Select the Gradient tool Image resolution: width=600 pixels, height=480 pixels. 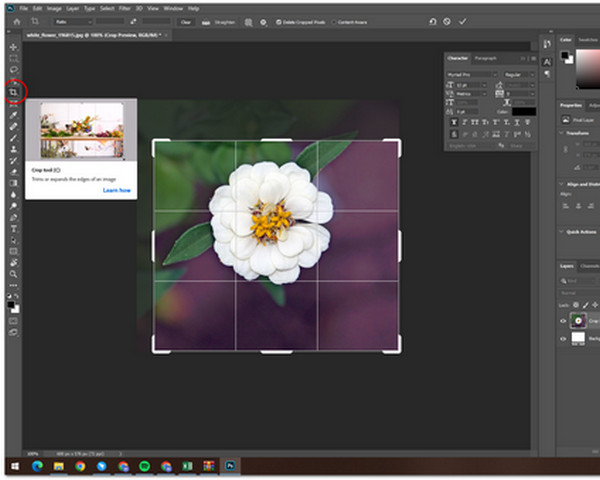coord(13,183)
